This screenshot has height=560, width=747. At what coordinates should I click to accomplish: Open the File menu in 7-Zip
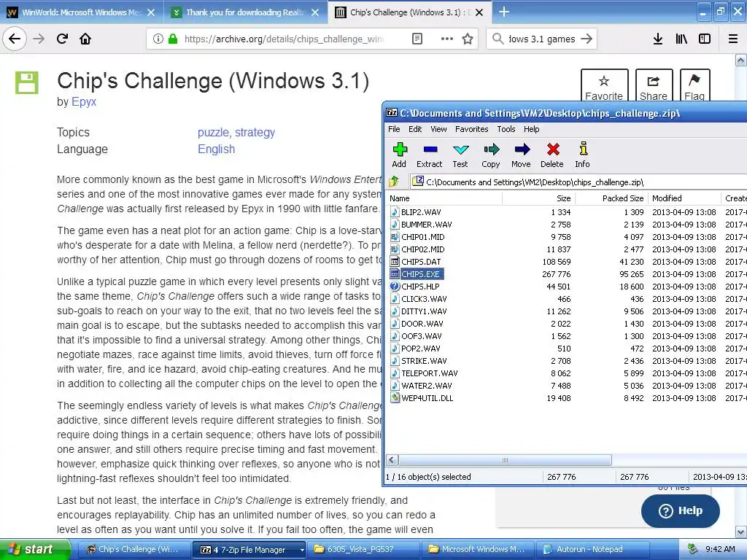click(x=394, y=129)
